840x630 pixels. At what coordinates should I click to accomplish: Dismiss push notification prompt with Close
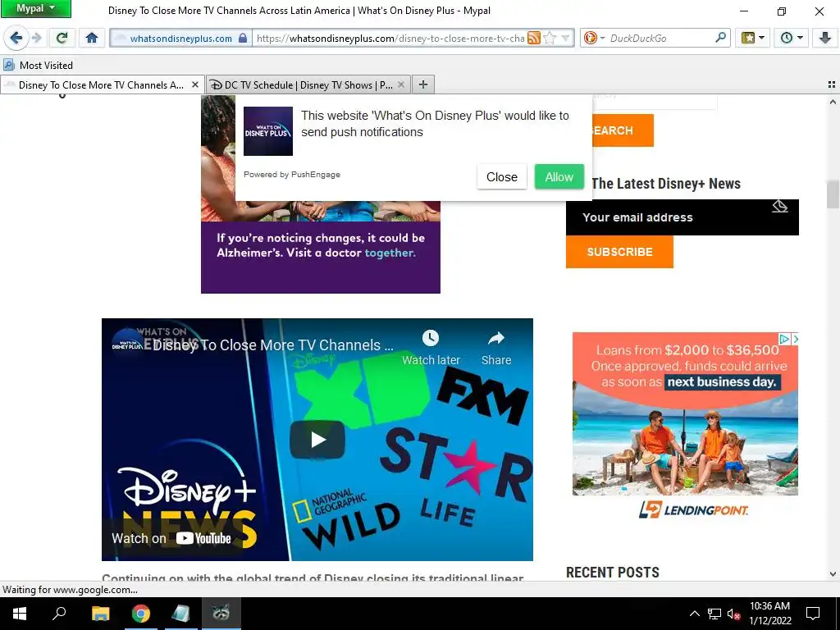point(502,177)
